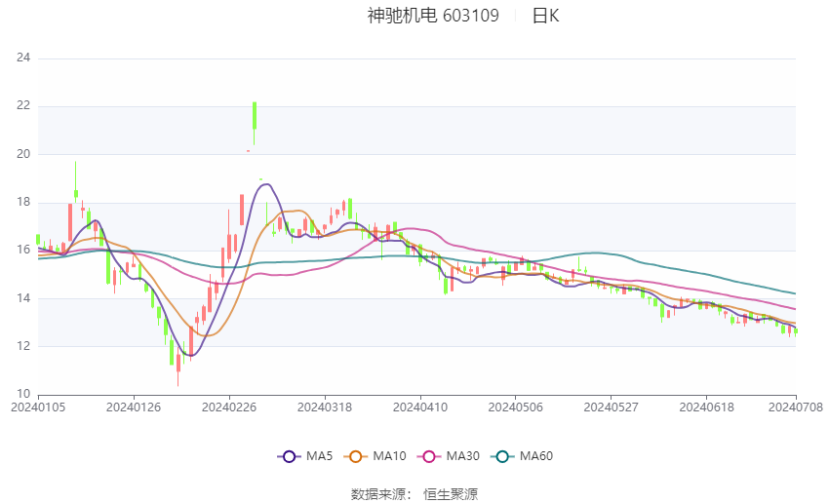
Task: Click x-axis date label 20240226
Action: [x=229, y=407]
